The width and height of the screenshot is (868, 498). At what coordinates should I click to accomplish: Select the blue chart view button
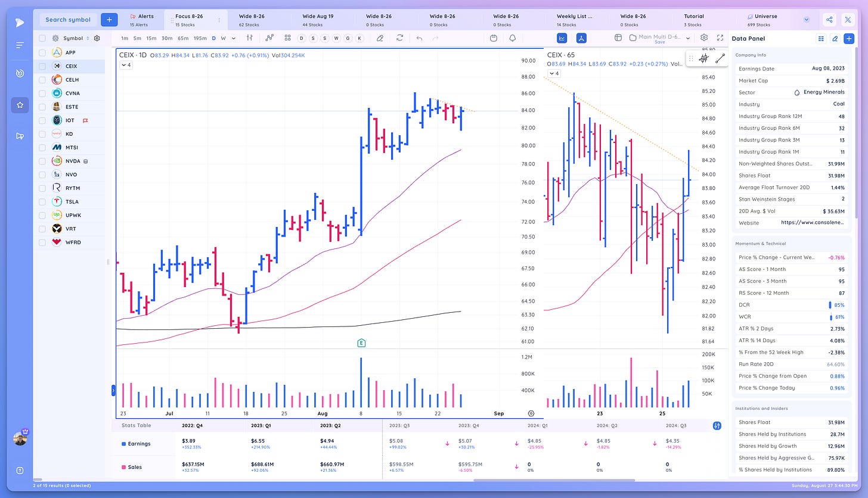[x=562, y=38]
